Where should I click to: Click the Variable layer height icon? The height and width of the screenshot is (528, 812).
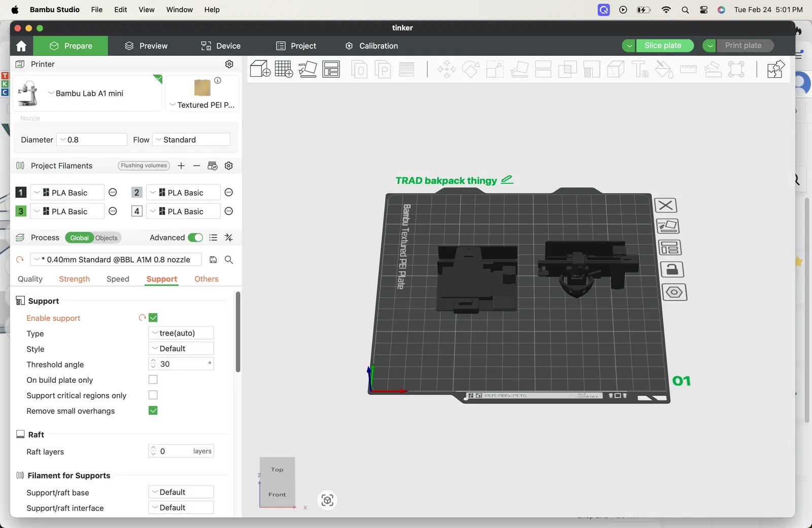coord(407,69)
